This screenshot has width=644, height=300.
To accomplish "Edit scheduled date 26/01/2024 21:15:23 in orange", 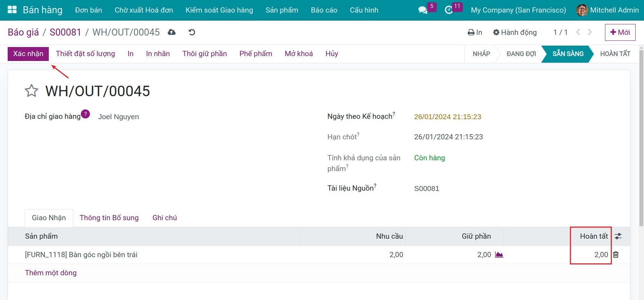I will tap(447, 117).
